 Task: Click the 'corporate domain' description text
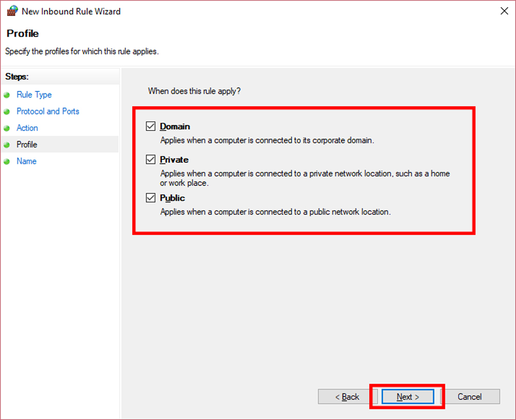267,140
